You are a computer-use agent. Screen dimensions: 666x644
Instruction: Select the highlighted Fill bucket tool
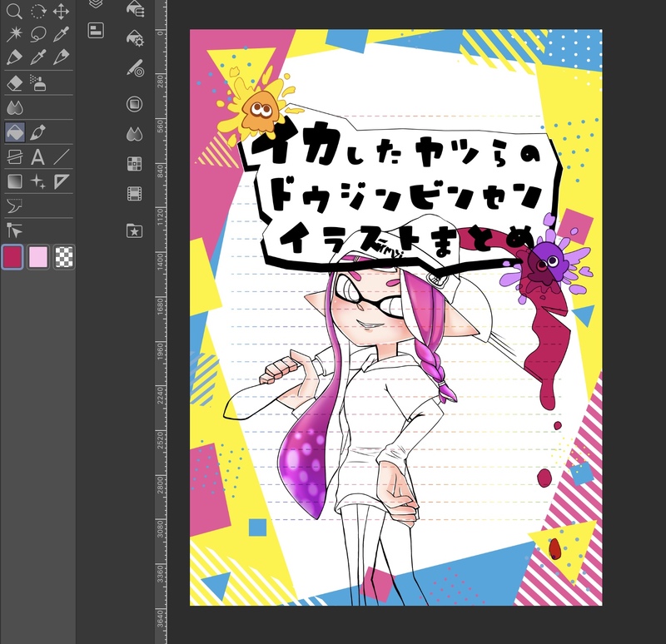click(x=14, y=132)
